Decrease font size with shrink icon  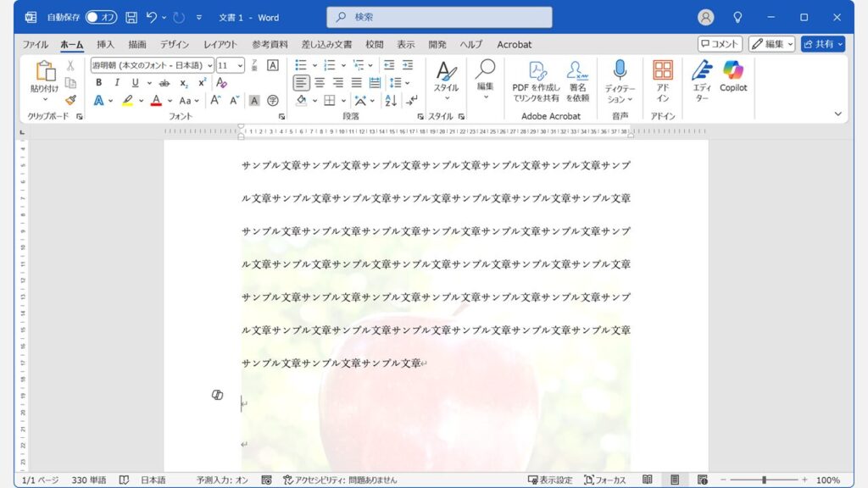click(x=234, y=100)
